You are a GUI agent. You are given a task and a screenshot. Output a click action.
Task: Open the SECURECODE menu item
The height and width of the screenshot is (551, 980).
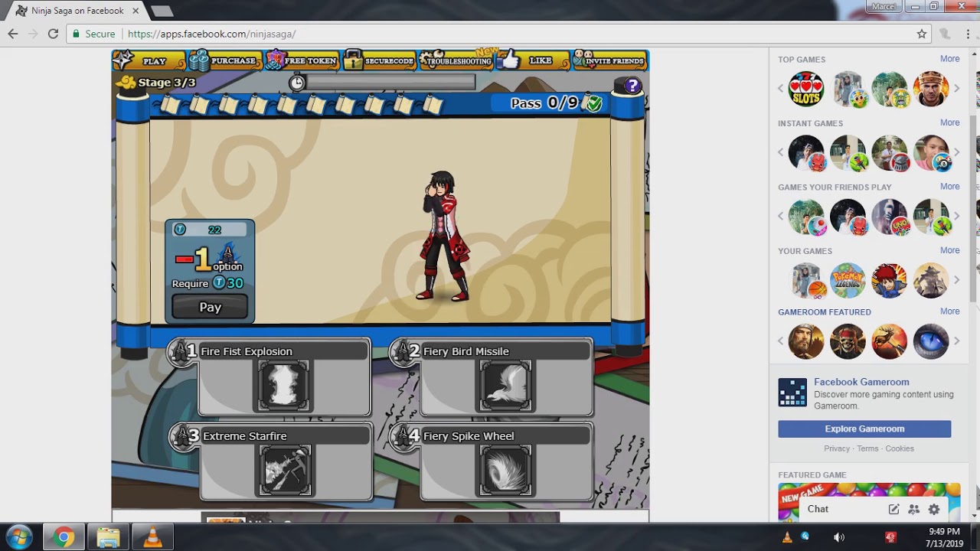[x=380, y=60]
